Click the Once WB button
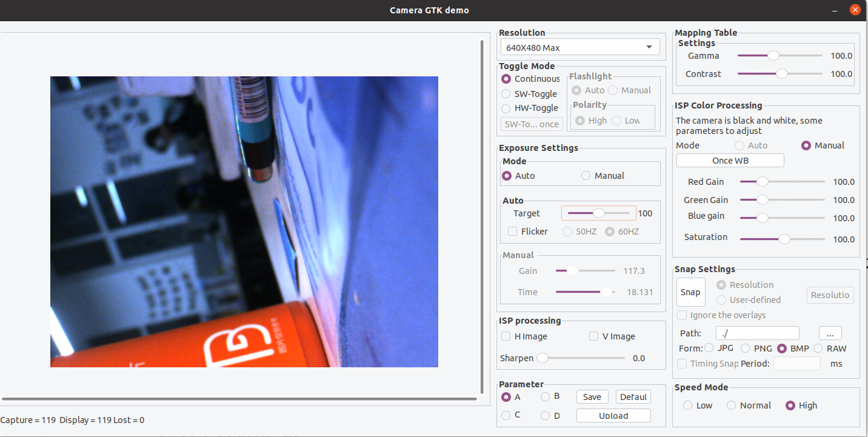The image size is (868, 437). [x=730, y=161]
